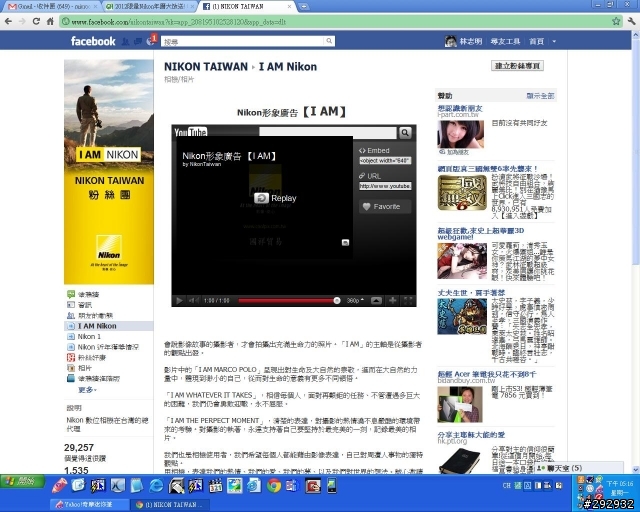640x512 pixels.
Task: Click the small camera icon in video
Action: pyautogui.click(x=345, y=243)
